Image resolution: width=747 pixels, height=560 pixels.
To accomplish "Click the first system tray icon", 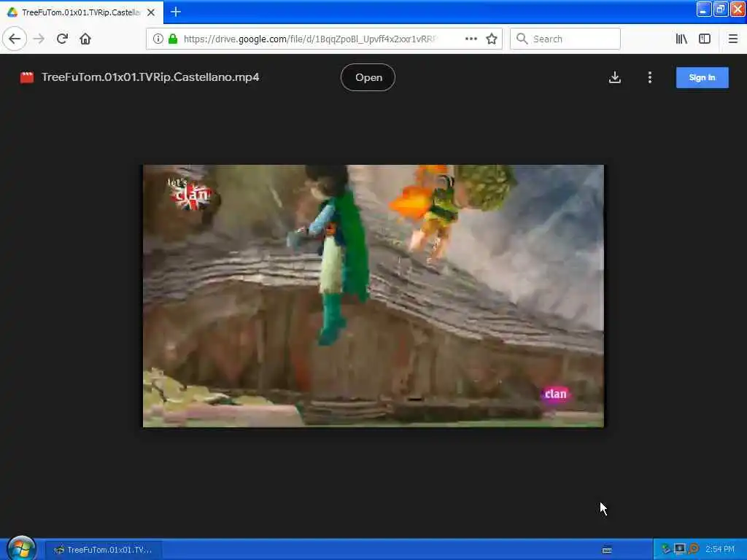I will pos(666,549).
